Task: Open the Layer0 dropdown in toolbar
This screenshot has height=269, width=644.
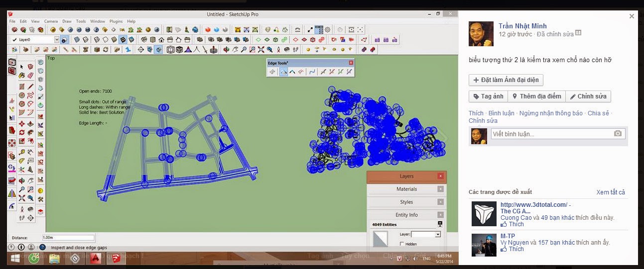Action: 57,39
